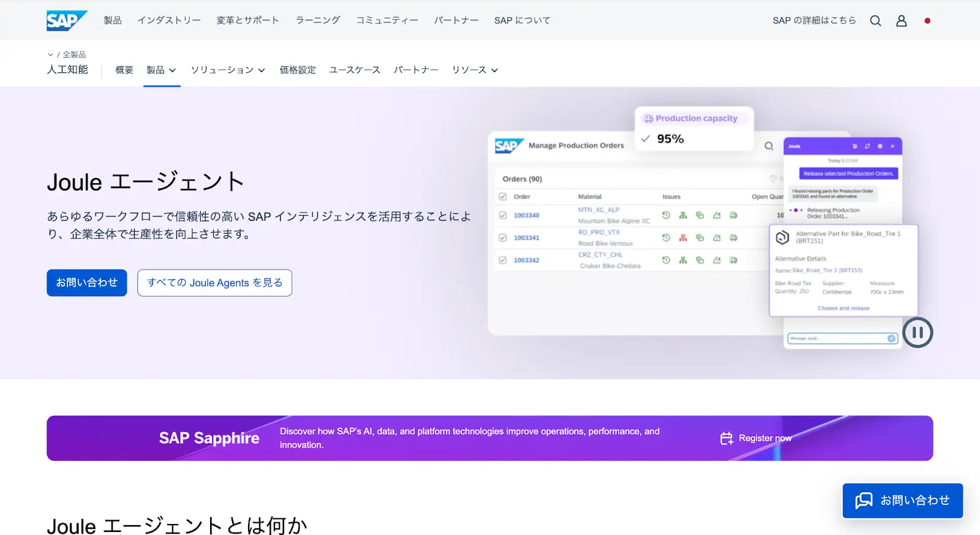Open the ラーニング menu item

pyautogui.click(x=317, y=20)
